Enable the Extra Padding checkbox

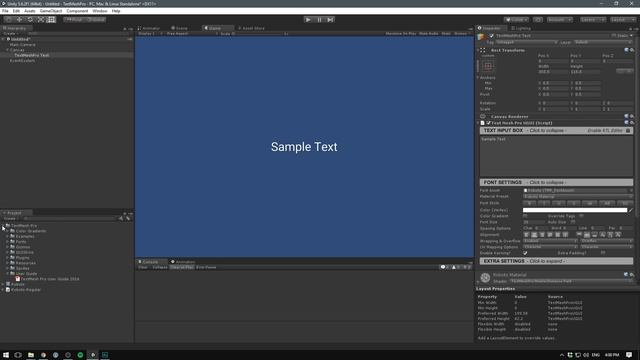pos(603,253)
